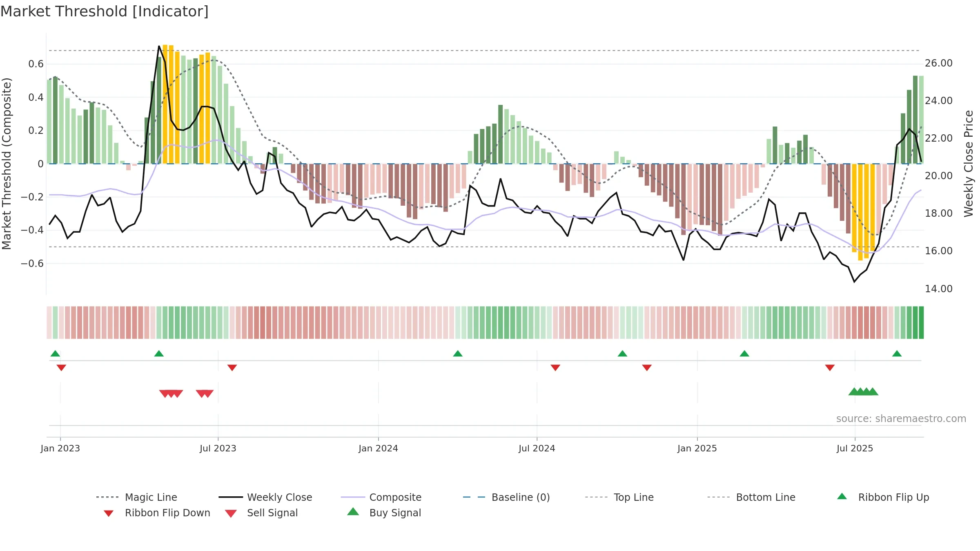Toggle the Top Line legend entry
Image resolution: width=980 pixels, height=551 pixels.
[619, 497]
